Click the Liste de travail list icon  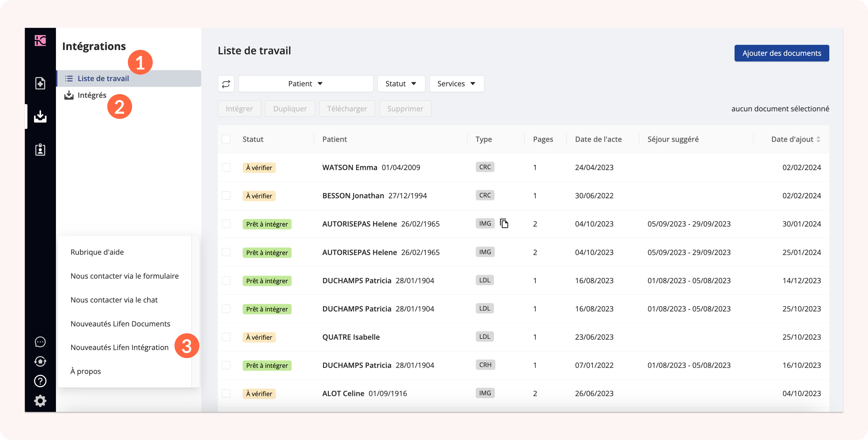[69, 78]
